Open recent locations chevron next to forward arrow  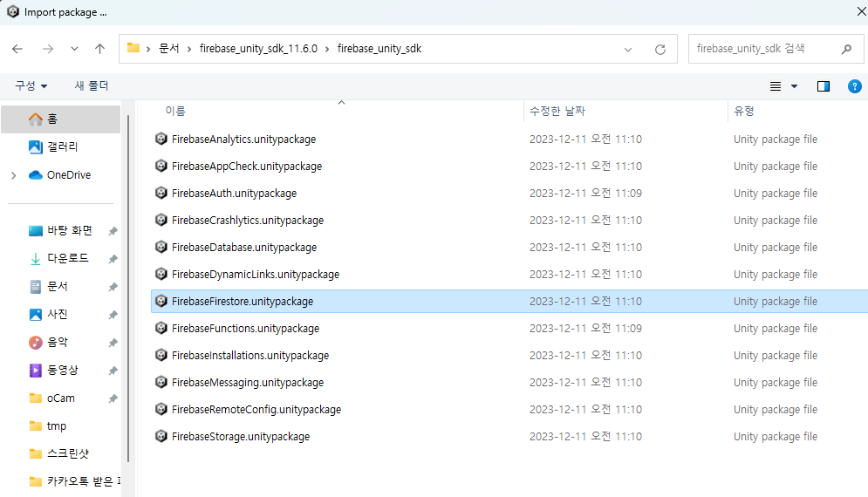pos(74,49)
